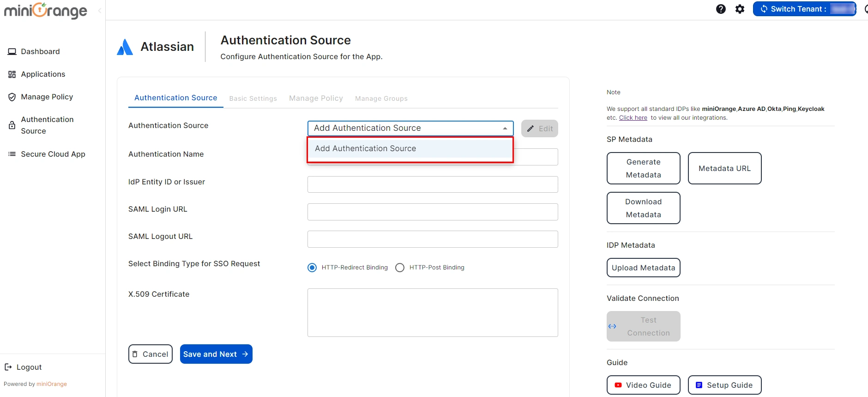868x397 pixels.
Task: Click the Cancel button
Action: pos(151,354)
